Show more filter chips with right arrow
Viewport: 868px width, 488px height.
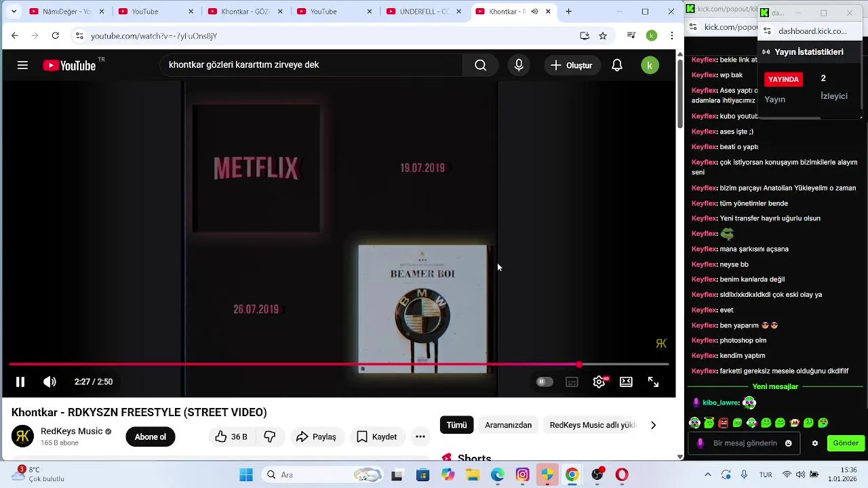[x=653, y=425]
